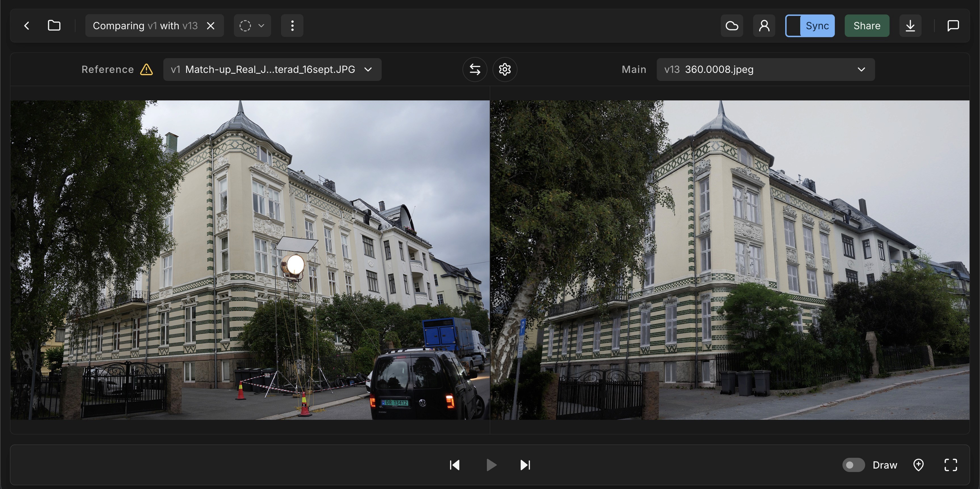Enter fullscreen mode
Viewport: 980px width, 489px height.
[x=951, y=465]
